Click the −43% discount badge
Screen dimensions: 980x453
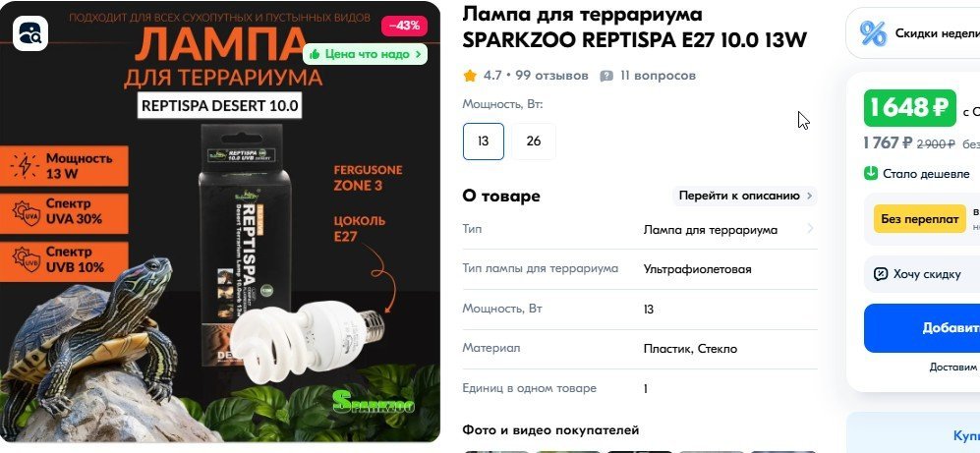[x=404, y=27]
